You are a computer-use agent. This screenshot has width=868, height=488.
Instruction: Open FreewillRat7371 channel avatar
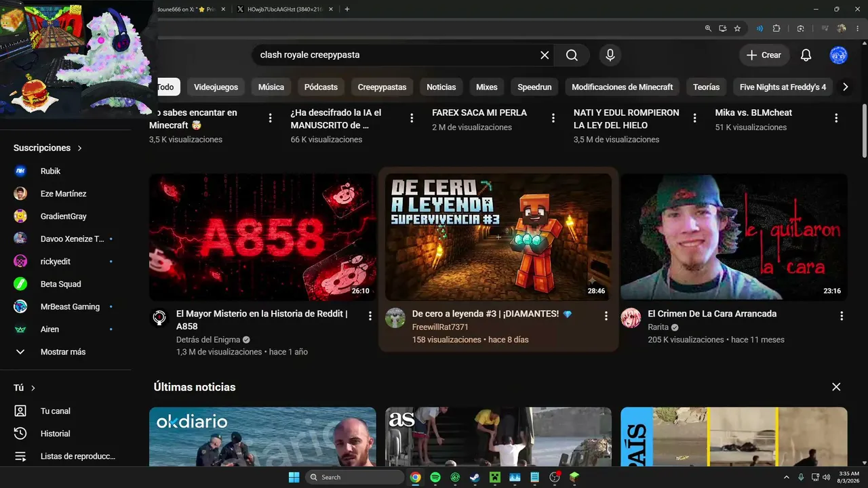(395, 318)
